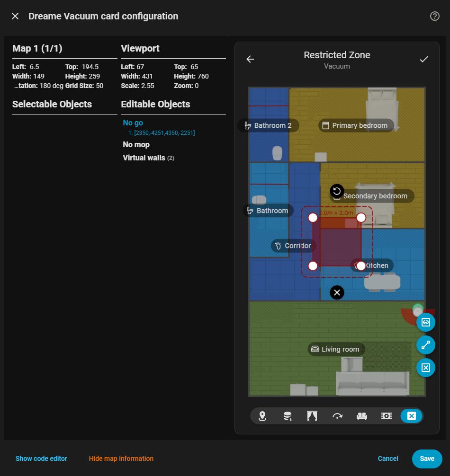
Task: Cancel the card configuration
Action: 388,458
